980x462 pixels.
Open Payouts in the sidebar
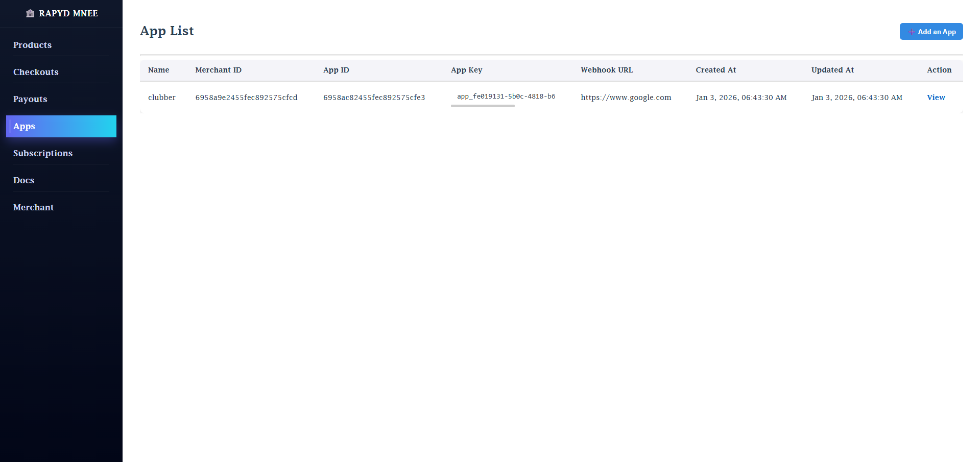pyautogui.click(x=61, y=99)
